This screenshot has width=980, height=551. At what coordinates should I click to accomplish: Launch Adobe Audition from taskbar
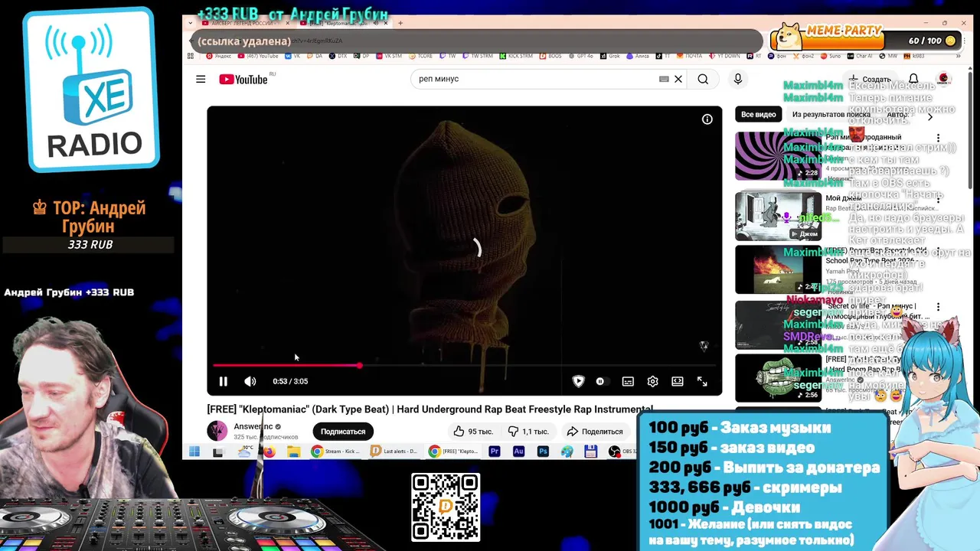(518, 452)
